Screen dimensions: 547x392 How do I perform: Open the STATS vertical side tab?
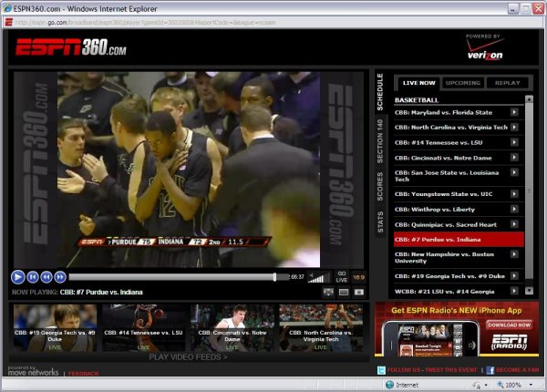pos(380,222)
